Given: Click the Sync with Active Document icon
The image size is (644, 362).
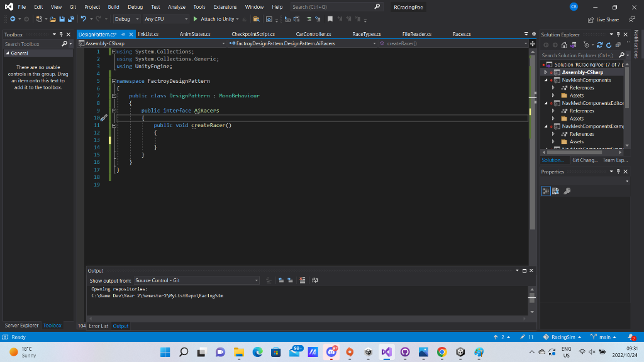Looking at the screenshot, I should click(599, 44).
